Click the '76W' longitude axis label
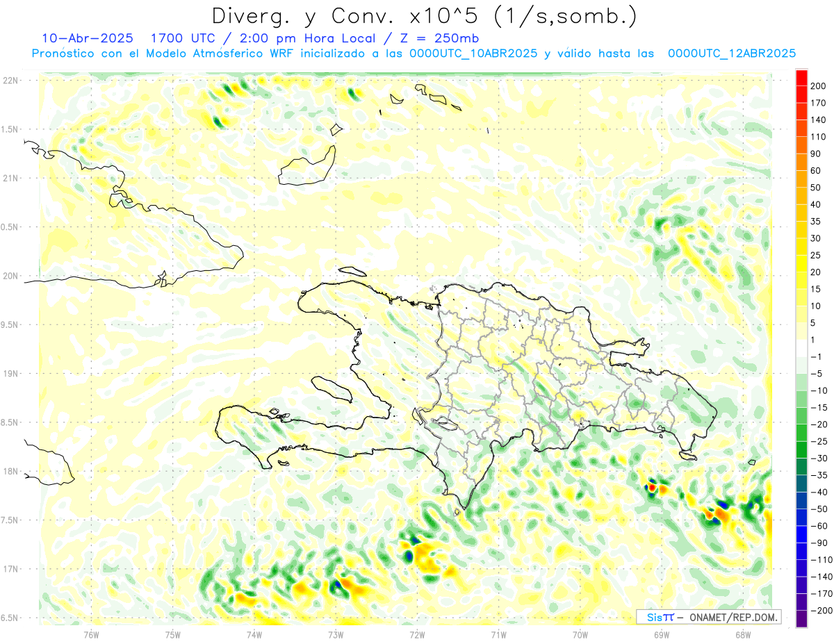This screenshot has height=644, width=834. click(x=91, y=634)
